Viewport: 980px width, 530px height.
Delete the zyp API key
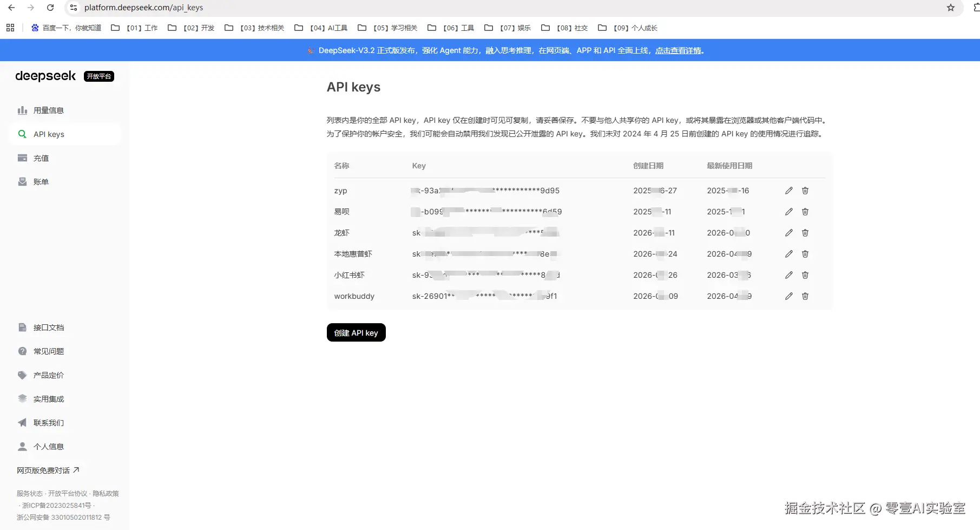click(x=805, y=191)
